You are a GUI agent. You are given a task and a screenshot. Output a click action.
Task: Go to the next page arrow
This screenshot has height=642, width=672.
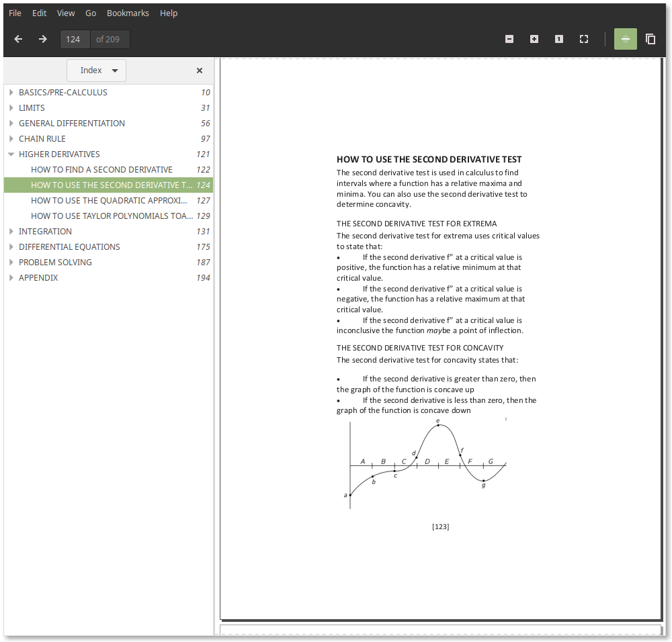click(x=42, y=39)
